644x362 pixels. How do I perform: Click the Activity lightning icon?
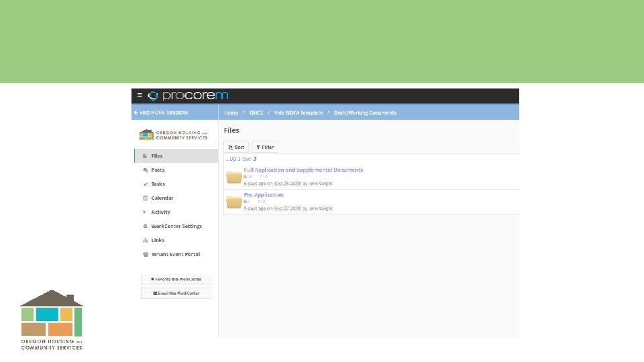point(144,213)
